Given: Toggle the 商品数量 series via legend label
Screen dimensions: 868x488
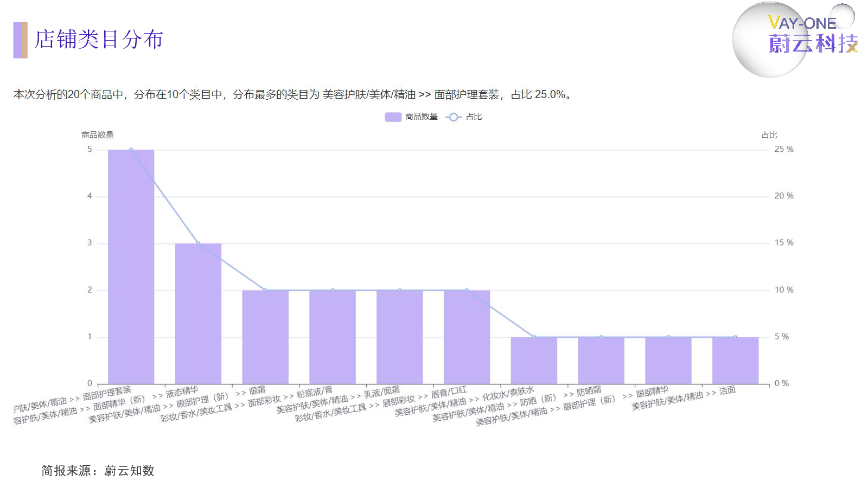Looking at the screenshot, I should point(422,117).
